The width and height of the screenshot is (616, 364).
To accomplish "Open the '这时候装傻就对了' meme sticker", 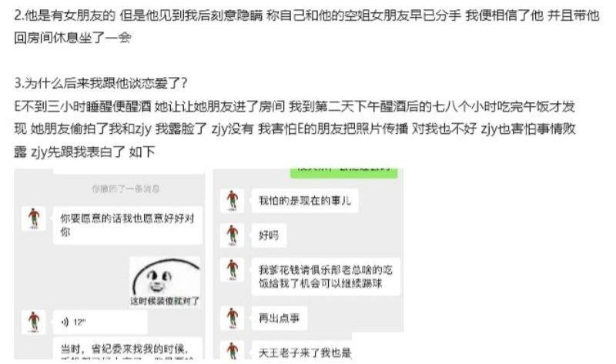I will pos(165,282).
